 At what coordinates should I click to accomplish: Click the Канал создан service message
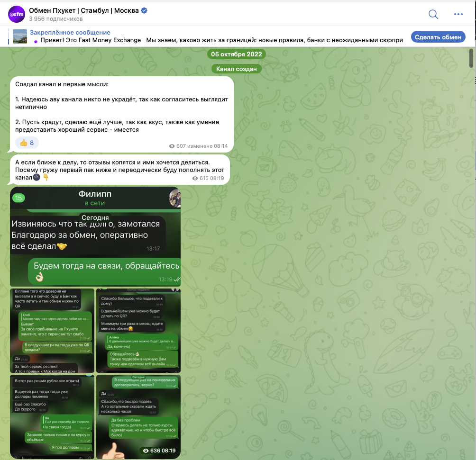pyautogui.click(x=237, y=69)
